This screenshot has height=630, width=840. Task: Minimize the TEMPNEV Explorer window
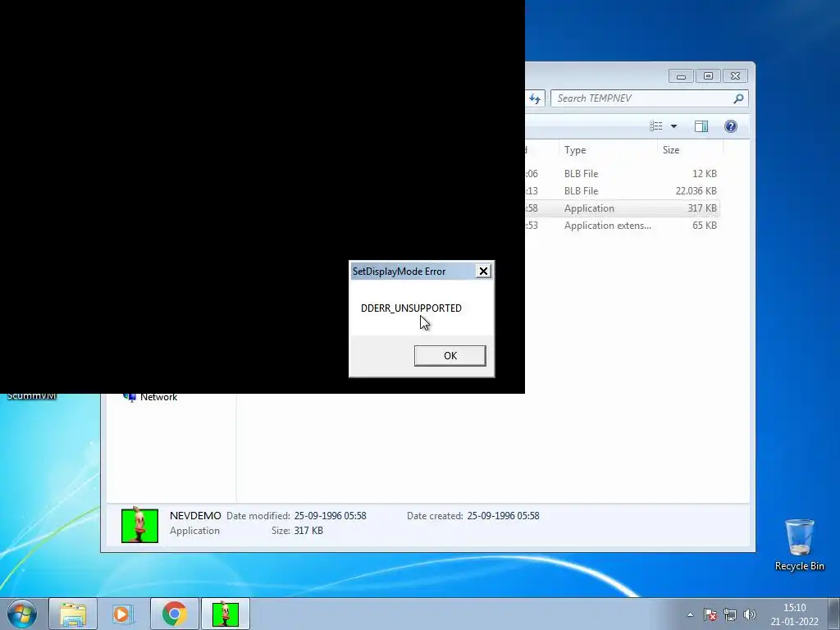point(681,76)
